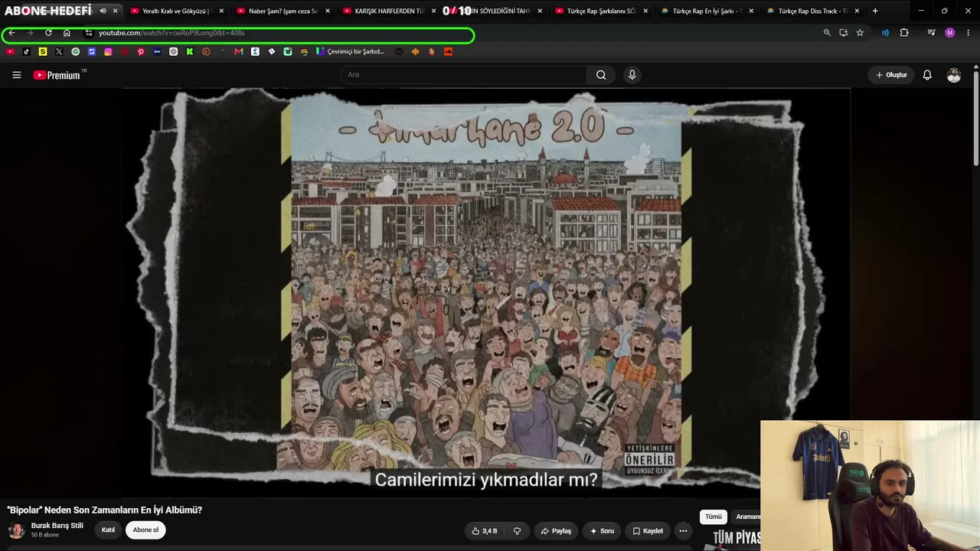Click the "Bipolar" Neden Son Zamanların video title
The width and height of the screenshot is (980, 551).
click(105, 510)
